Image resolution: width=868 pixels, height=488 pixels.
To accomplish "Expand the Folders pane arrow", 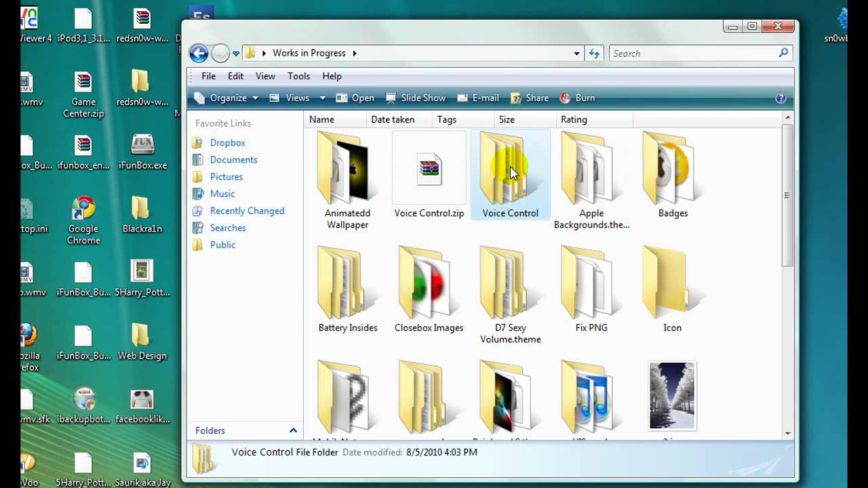I will coord(293,430).
